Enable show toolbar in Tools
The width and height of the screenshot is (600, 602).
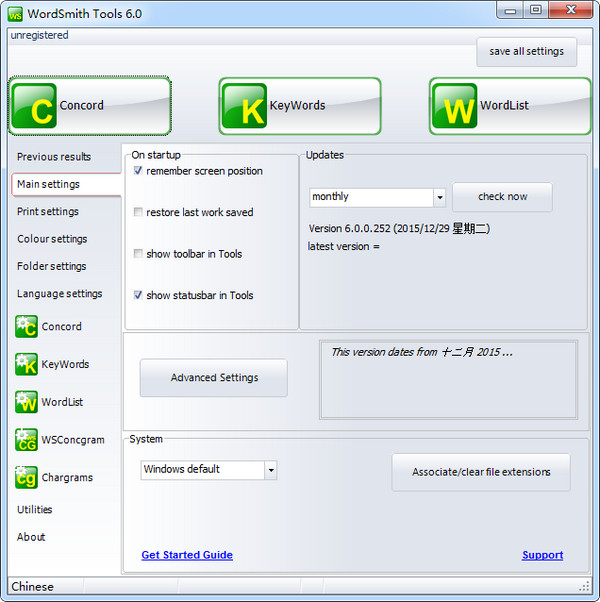tap(138, 253)
